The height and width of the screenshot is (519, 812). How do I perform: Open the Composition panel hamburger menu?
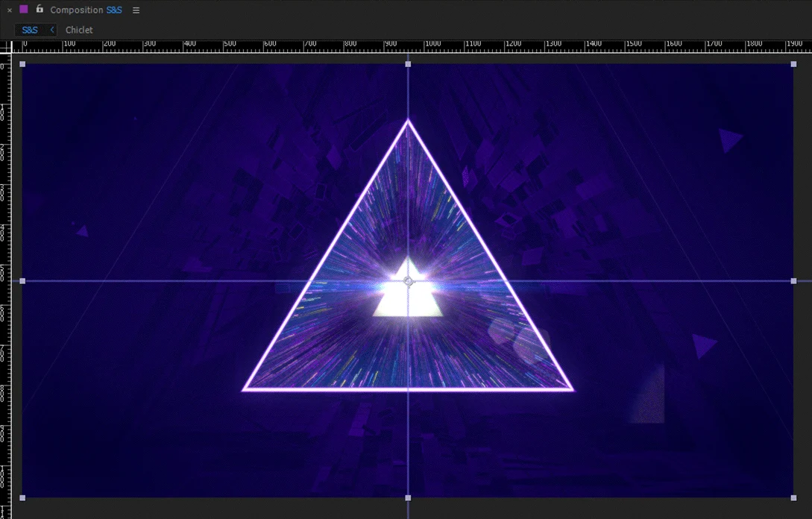tap(136, 10)
